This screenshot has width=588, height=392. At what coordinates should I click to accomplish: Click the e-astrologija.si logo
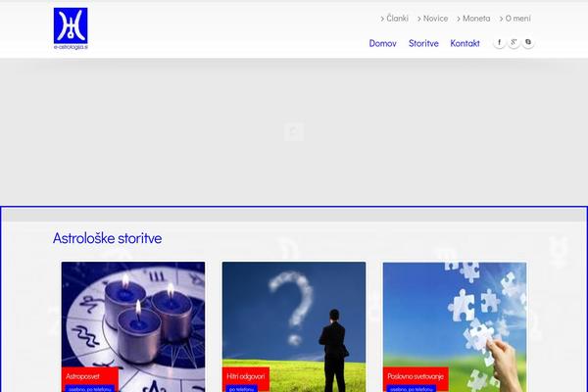[71, 28]
